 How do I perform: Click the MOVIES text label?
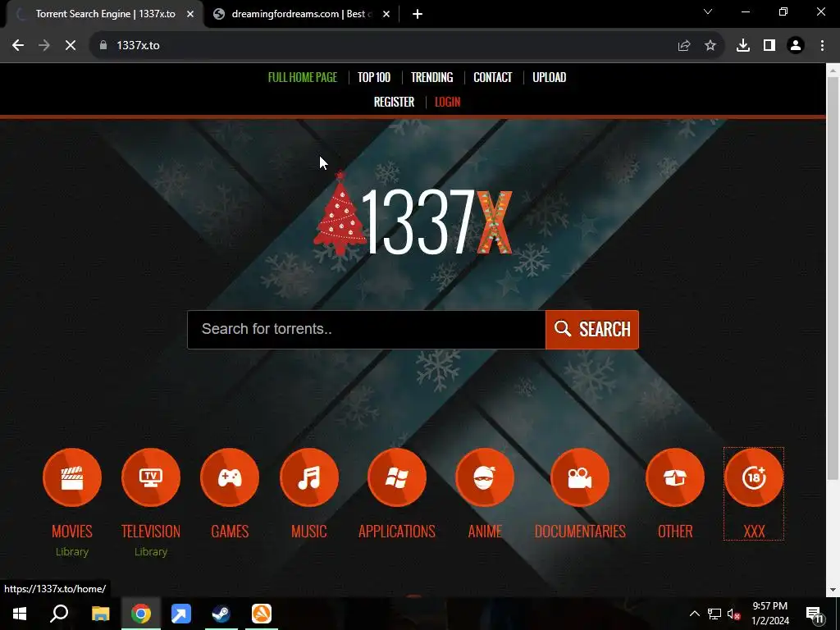[x=72, y=532]
